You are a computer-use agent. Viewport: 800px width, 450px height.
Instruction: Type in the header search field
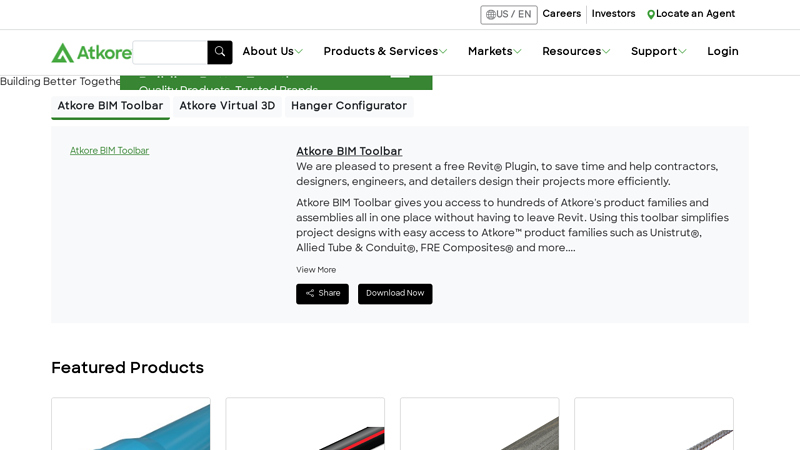pos(170,52)
